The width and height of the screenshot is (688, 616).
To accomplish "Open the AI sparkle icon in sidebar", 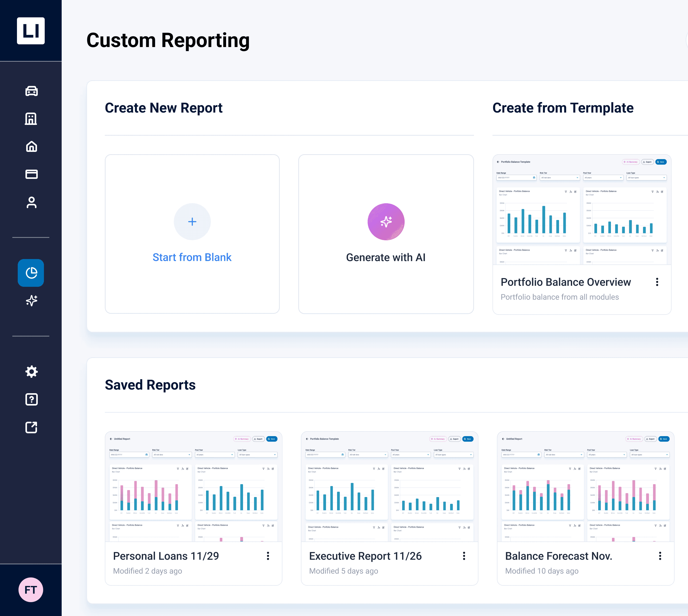I will coord(31,301).
